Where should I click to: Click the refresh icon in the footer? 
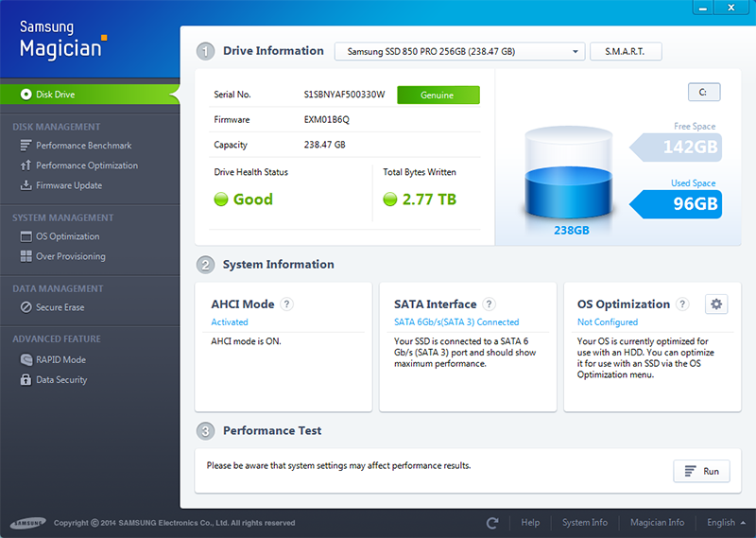(492, 523)
